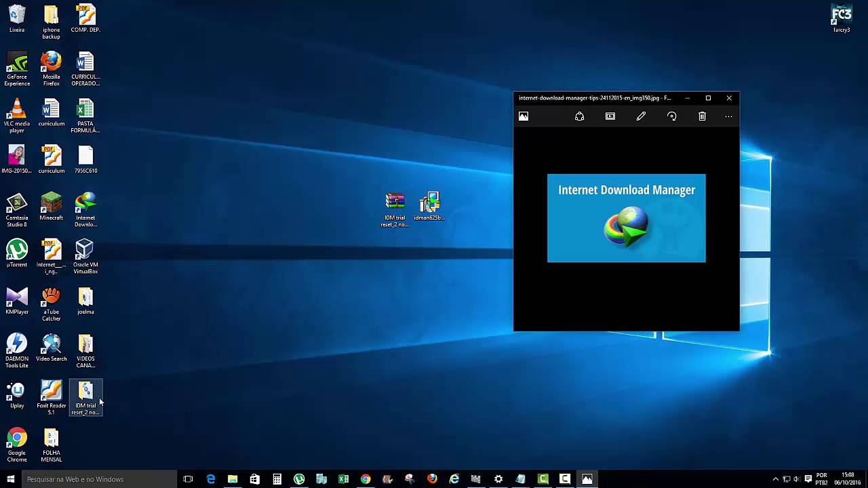Select the IMG-20150 photo file
868x488 pixels.
(x=17, y=160)
